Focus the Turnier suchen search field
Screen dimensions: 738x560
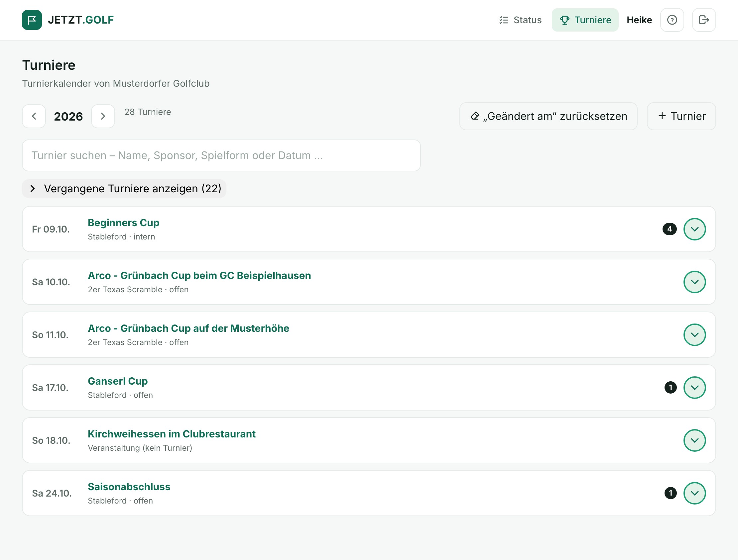(221, 155)
